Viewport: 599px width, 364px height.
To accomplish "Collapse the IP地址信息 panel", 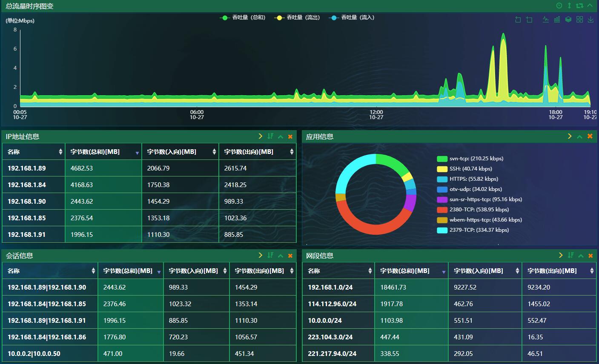I will (281, 136).
